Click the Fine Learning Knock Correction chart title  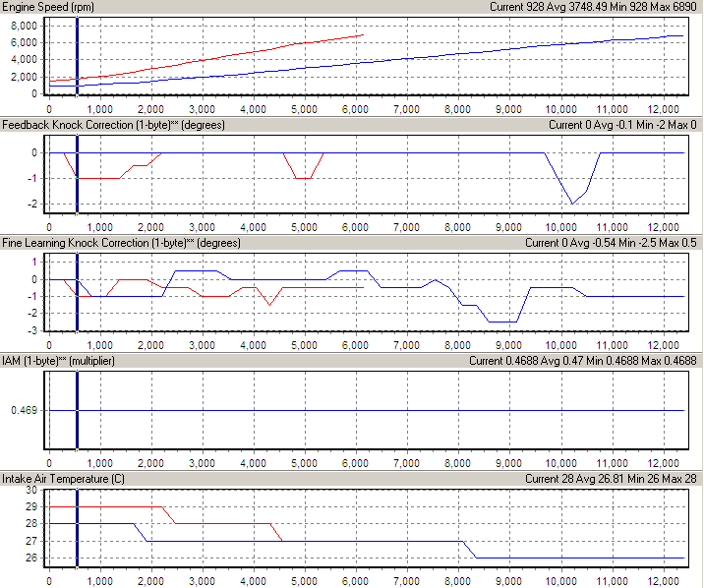click(121, 243)
